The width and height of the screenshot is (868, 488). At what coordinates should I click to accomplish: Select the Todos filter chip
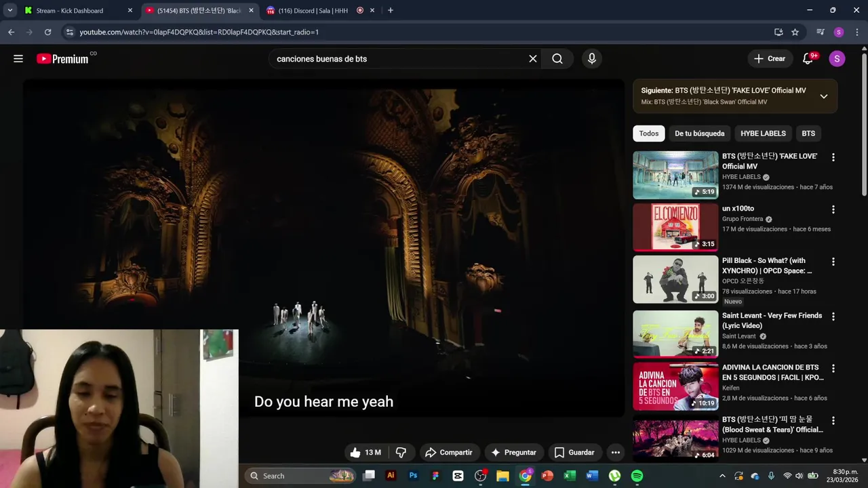649,134
